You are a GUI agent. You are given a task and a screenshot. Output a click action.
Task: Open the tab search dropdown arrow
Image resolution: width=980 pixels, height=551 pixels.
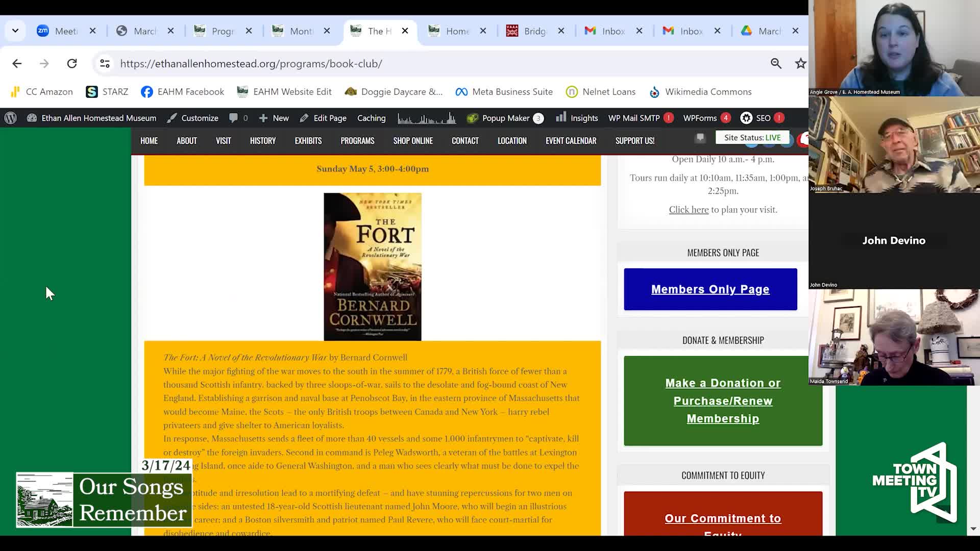(x=15, y=31)
